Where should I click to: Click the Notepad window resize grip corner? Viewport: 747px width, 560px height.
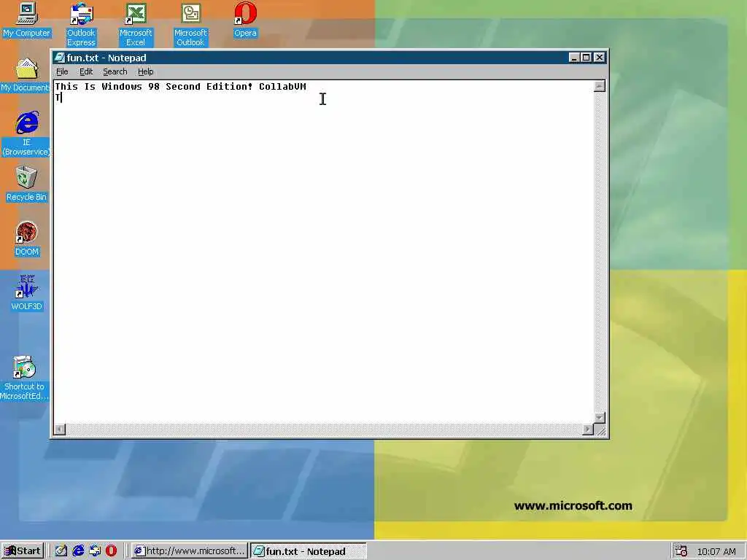click(601, 430)
